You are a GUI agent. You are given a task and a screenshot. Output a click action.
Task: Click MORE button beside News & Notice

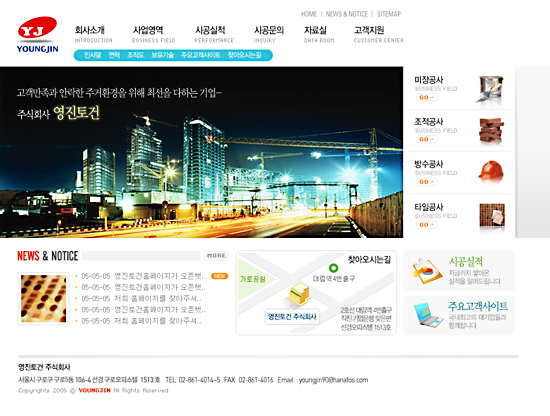point(216,256)
